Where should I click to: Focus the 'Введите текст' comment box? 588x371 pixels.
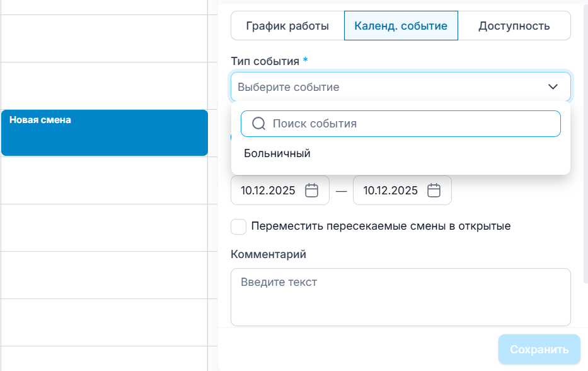coord(400,297)
